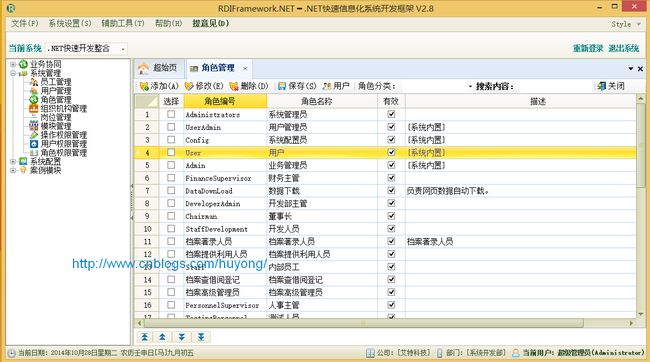This screenshot has width=650, height=362.
Task: Tick the selection checkbox for Chairman row
Action: (171, 216)
